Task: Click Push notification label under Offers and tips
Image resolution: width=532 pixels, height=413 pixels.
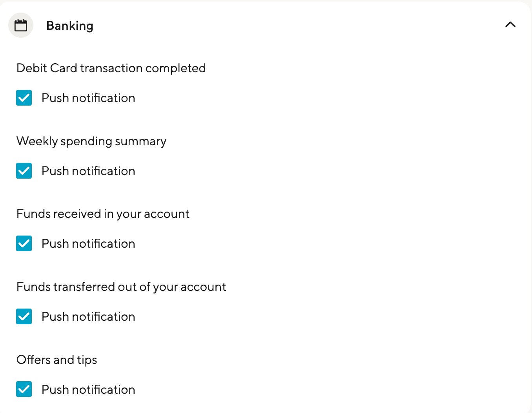Action: 88,389
